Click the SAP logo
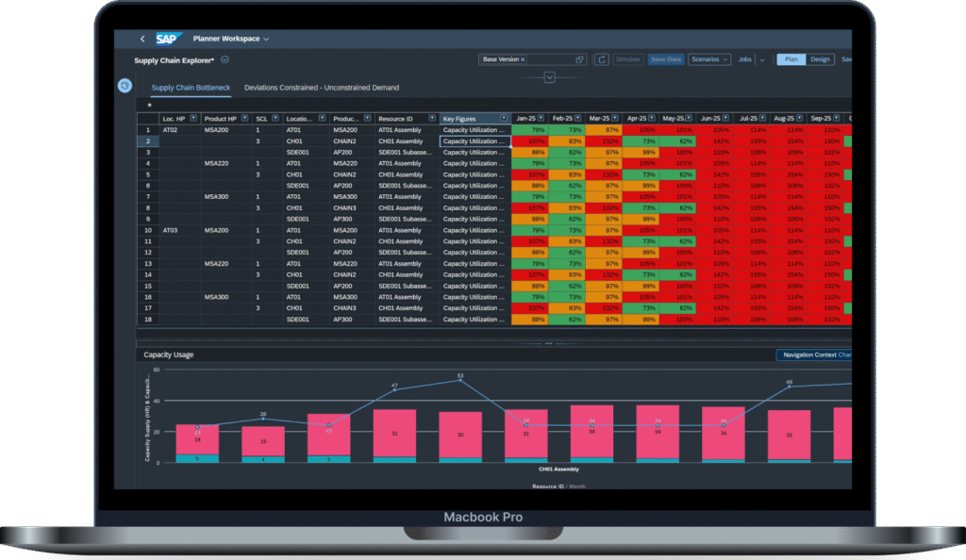This screenshot has height=560, width=966. [168, 39]
